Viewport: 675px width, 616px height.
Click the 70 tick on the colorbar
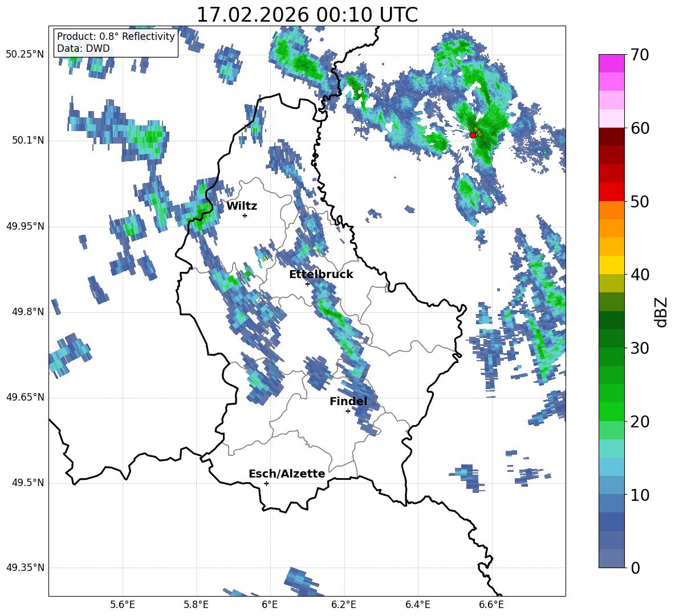coord(639,55)
